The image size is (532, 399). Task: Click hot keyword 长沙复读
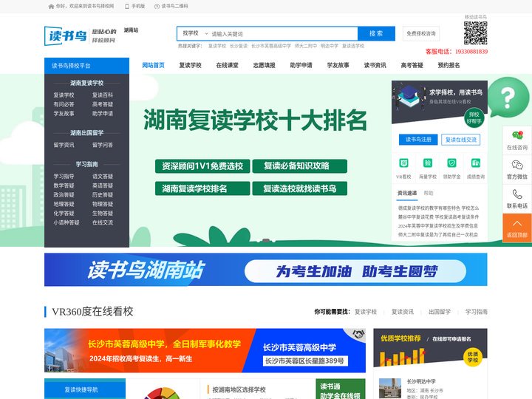(x=239, y=46)
